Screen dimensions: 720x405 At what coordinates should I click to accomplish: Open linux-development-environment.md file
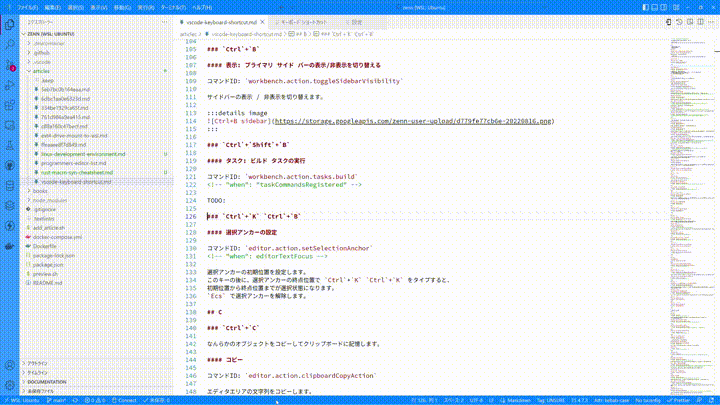pos(96,154)
